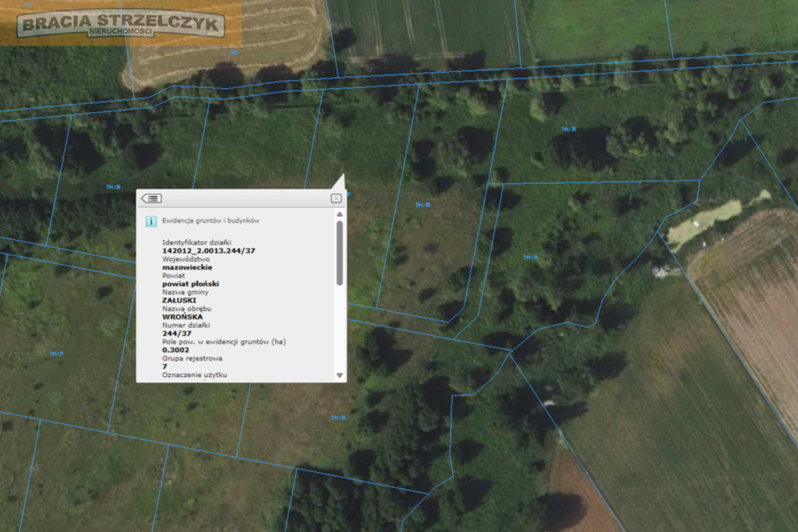Click the 244/37 parcel number value
798x532 pixels.
tap(177, 333)
